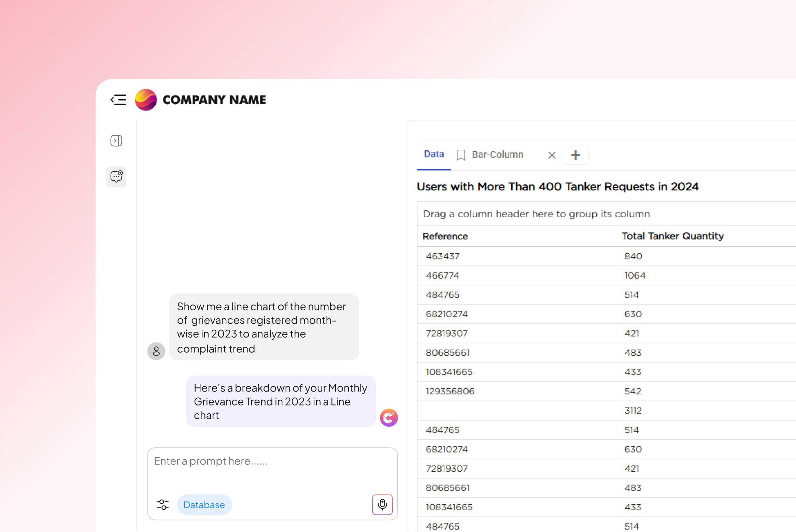Activate the voice input microphone
The width and height of the screenshot is (796, 532).
(382, 505)
